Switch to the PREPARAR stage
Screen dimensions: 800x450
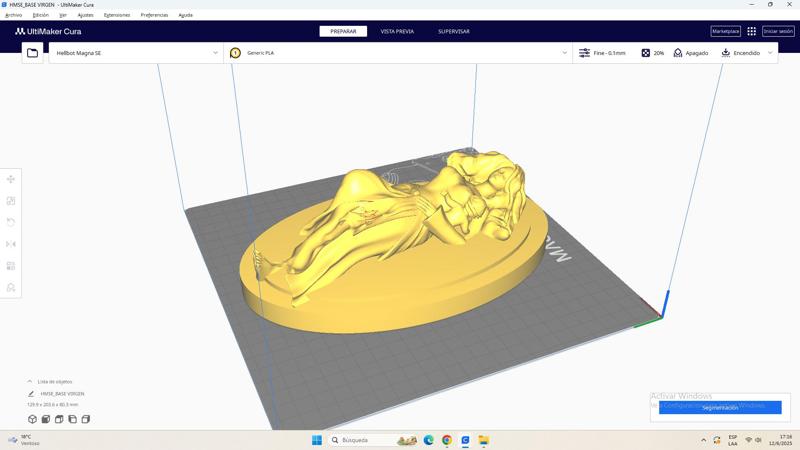[343, 32]
